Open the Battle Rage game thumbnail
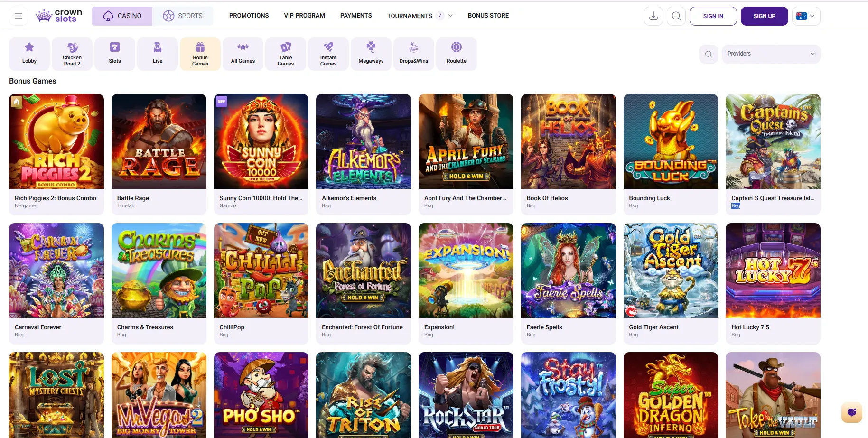This screenshot has height=438, width=868. (159, 141)
